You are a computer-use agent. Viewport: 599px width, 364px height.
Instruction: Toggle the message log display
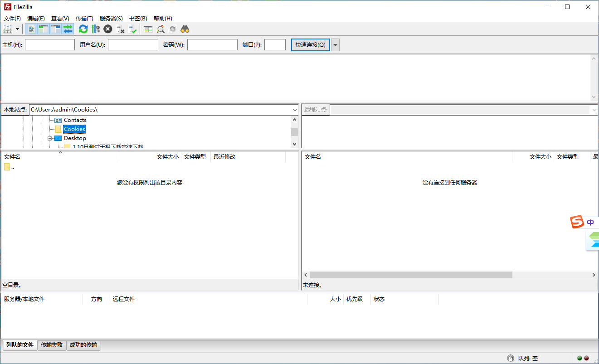click(x=31, y=29)
